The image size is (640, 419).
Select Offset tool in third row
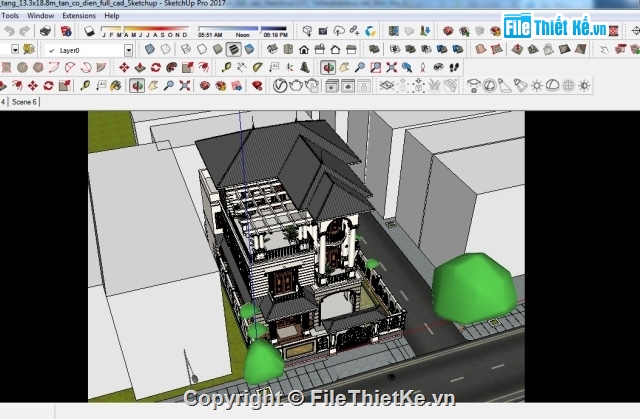coord(203,67)
